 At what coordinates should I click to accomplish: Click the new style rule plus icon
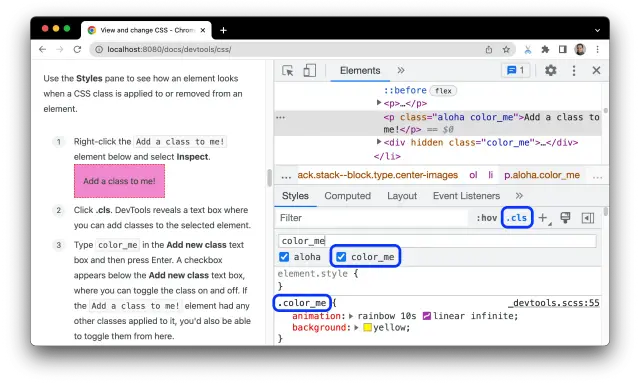544,218
